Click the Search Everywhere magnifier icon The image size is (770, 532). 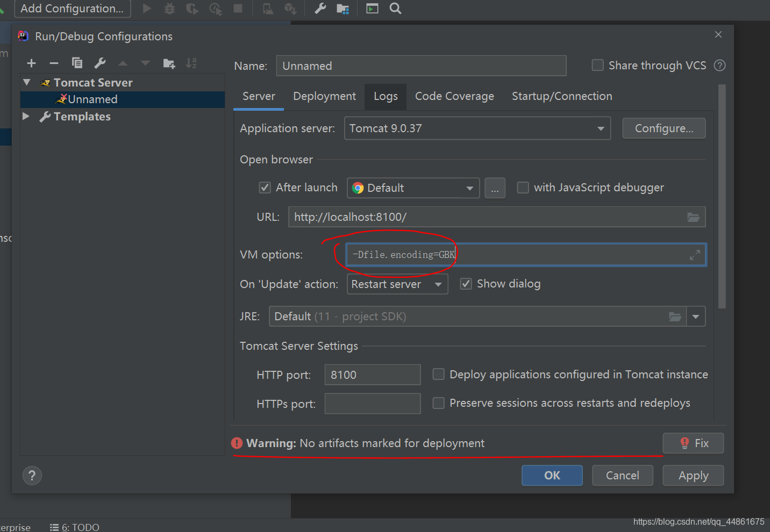pyautogui.click(x=395, y=8)
